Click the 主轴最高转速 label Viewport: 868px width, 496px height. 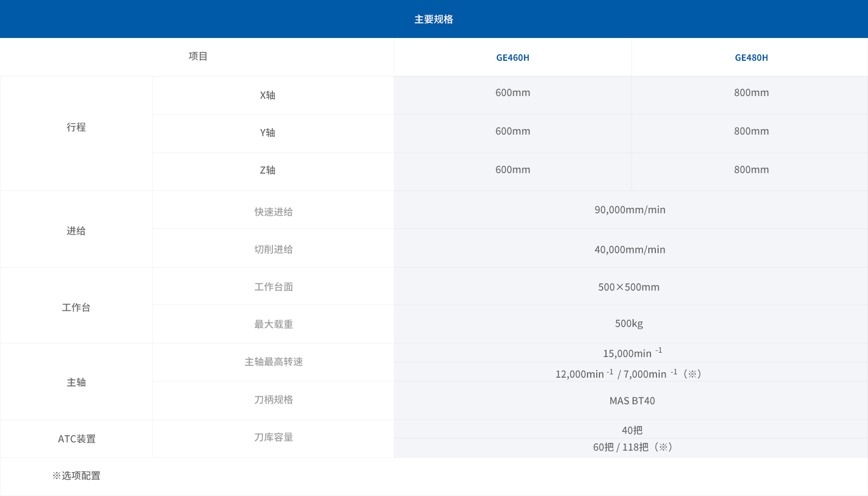[273, 361]
